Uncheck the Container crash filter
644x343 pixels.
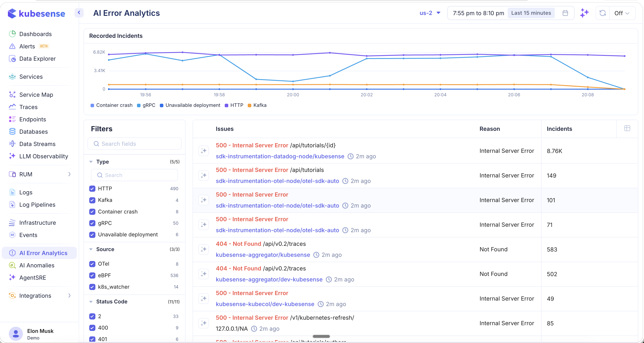92,212
